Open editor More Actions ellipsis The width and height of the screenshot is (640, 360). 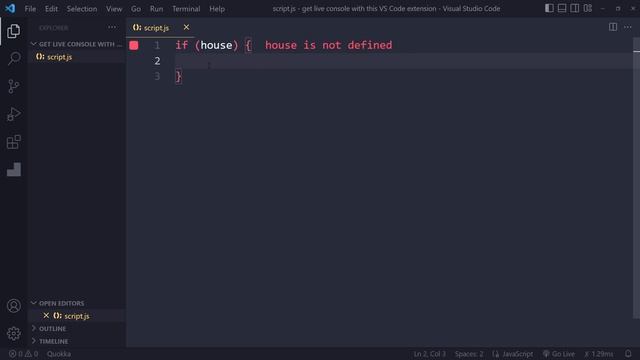click(627, 27)
